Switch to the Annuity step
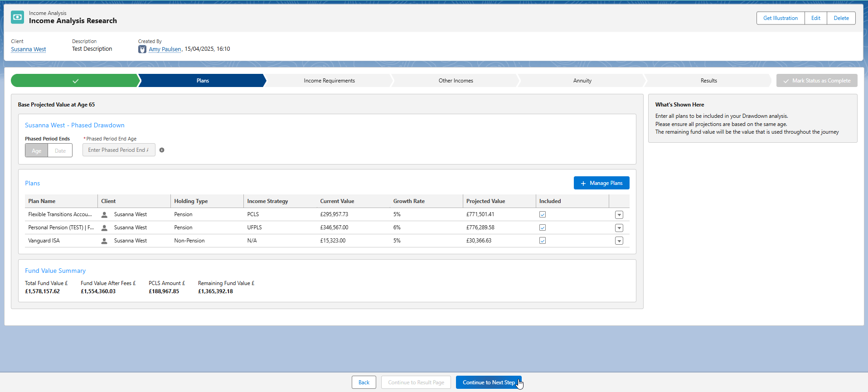This screenshot has width=868, height=392. coord(582,81)
